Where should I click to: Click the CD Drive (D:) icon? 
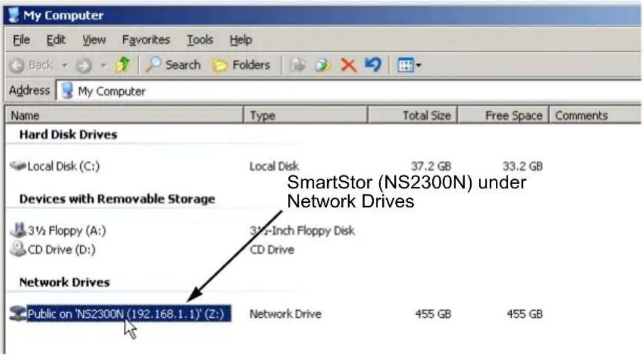coord(18,249)
